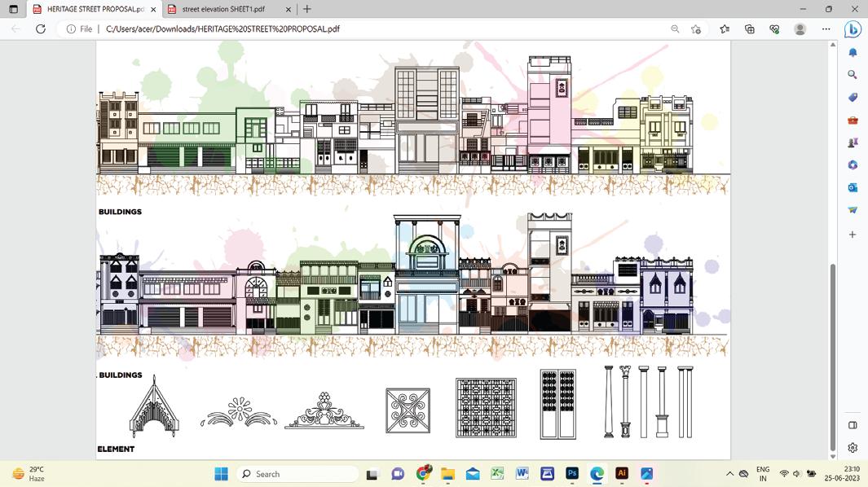Open Task View on the taskbar

coord(372,474)
